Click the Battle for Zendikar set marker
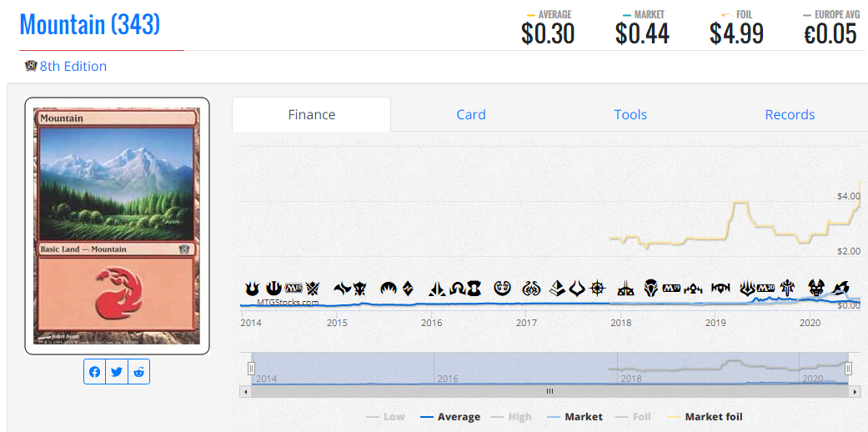868x432 pixels. click(409, 289)
